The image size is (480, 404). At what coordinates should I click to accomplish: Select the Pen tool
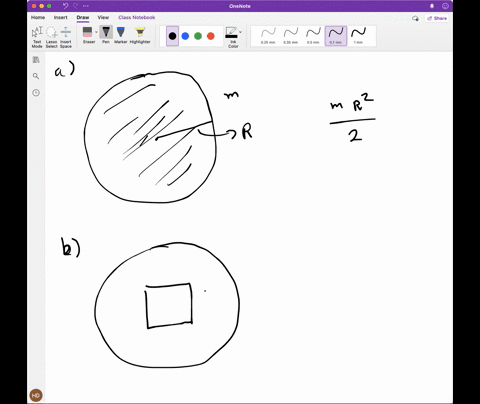[106, 35]
